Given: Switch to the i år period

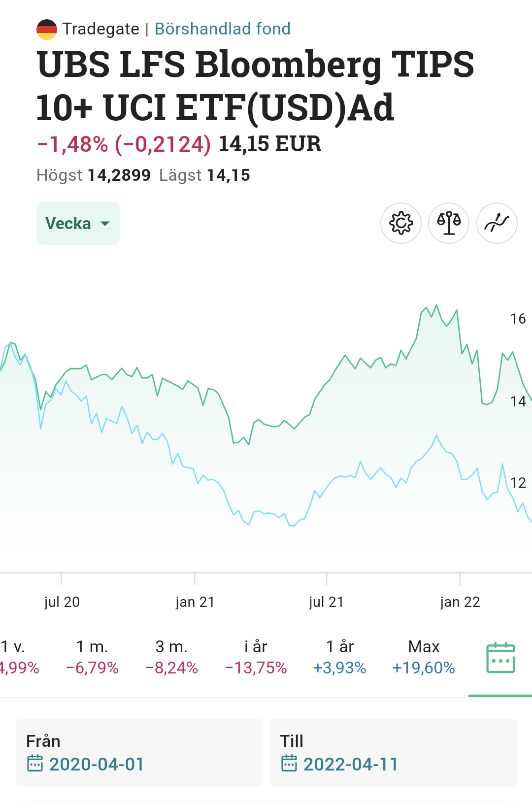Looking at the screenshot, I should [x=256, y=657].
